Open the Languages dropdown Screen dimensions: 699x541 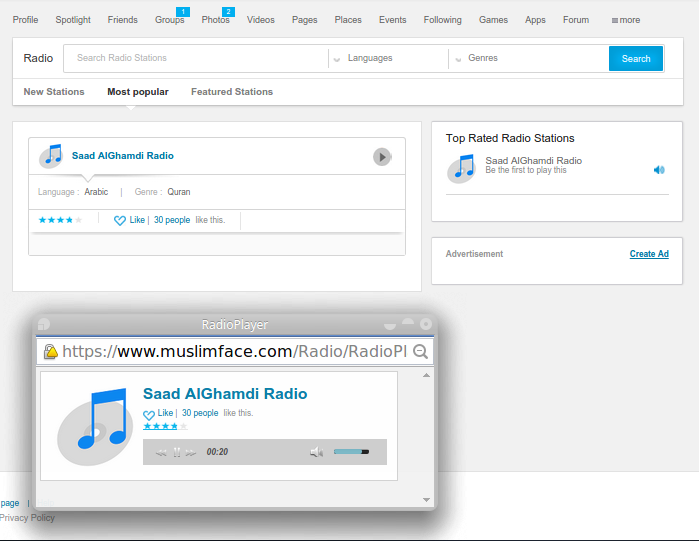388,58
